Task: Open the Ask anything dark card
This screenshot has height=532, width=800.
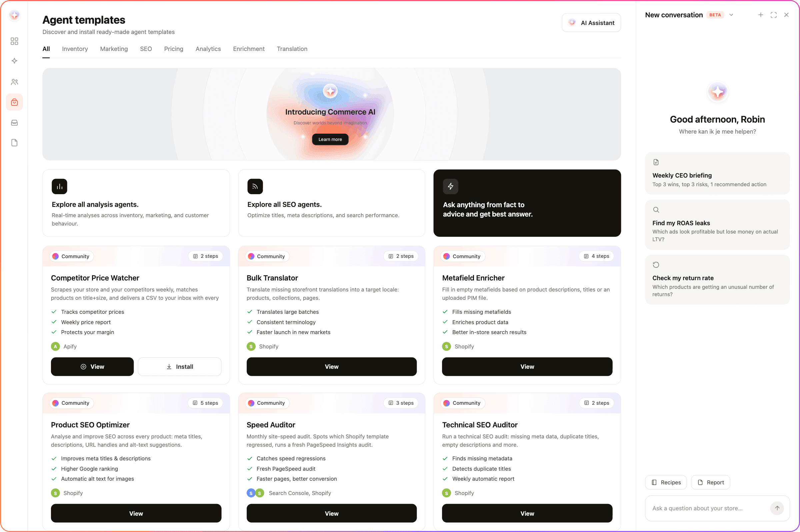Action: [527, 203]
